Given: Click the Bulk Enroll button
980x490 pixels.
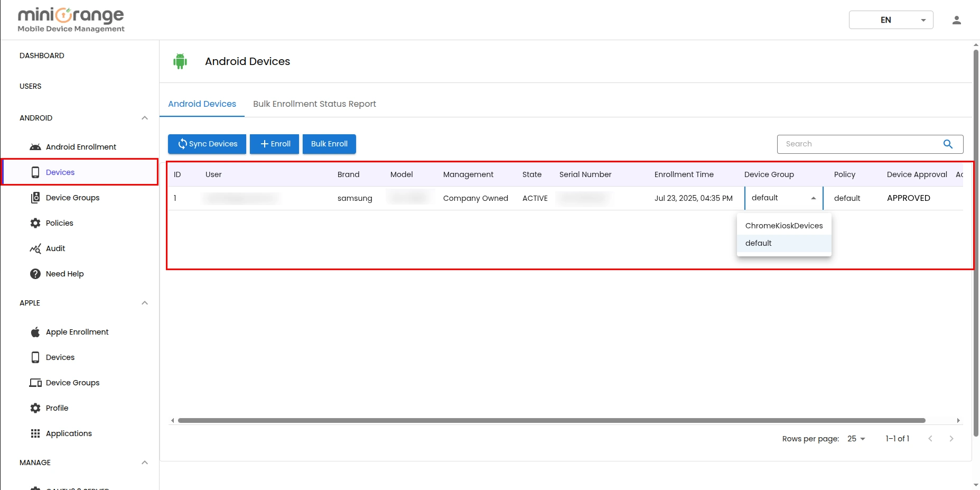Looking at the screenshot, I should 329,144.
